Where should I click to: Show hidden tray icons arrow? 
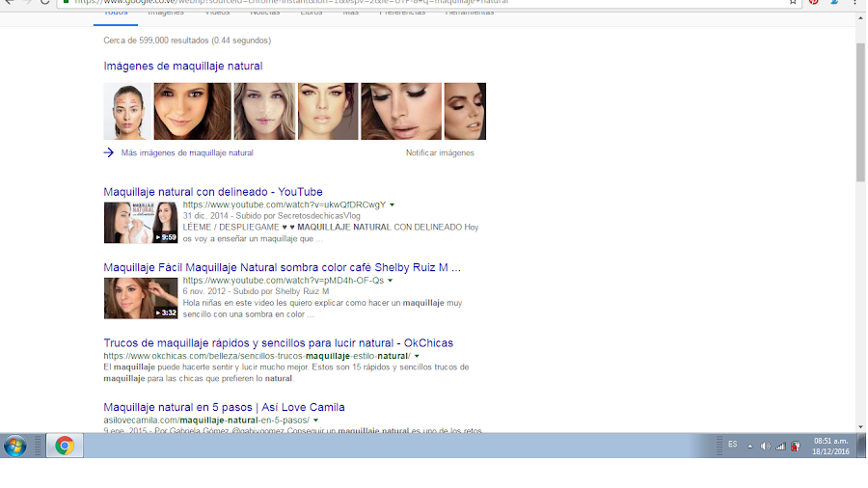tap(750, 446)
